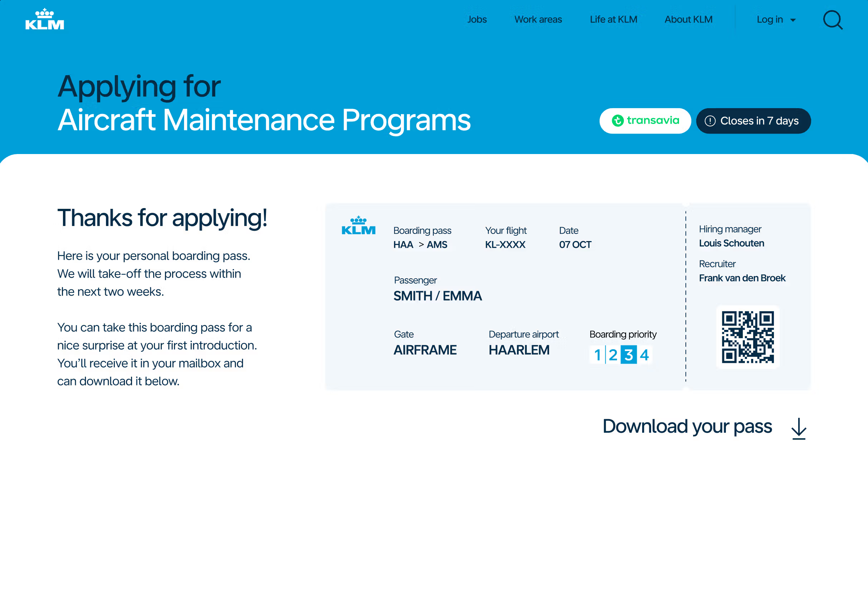The height and width of the screenshot is (600, 868).
Task: Click the KLM logo in the header
Action: (x=45, y=19)
